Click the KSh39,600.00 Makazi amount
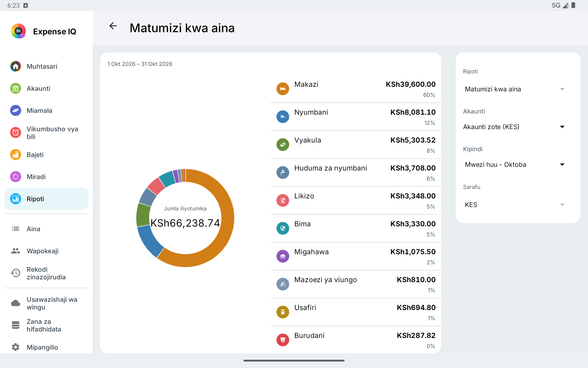The image size is (588, 368). (x=410, y=84)
